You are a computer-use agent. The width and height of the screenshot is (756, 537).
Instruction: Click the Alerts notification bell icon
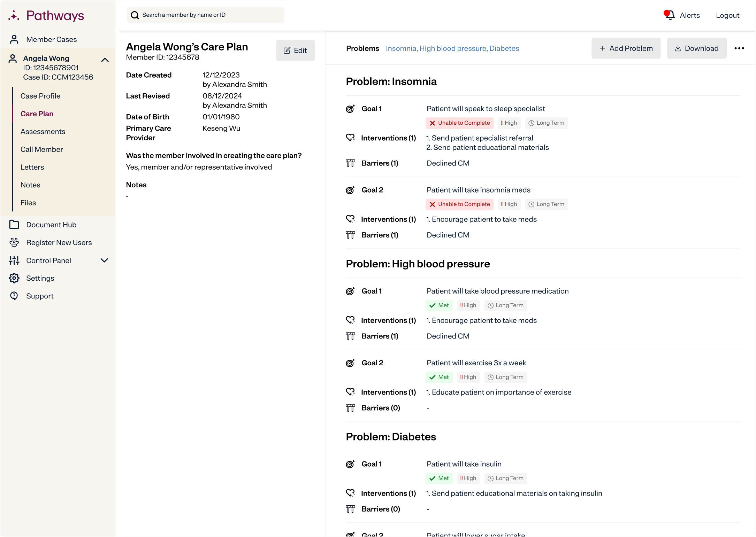[x=670, y=15]
